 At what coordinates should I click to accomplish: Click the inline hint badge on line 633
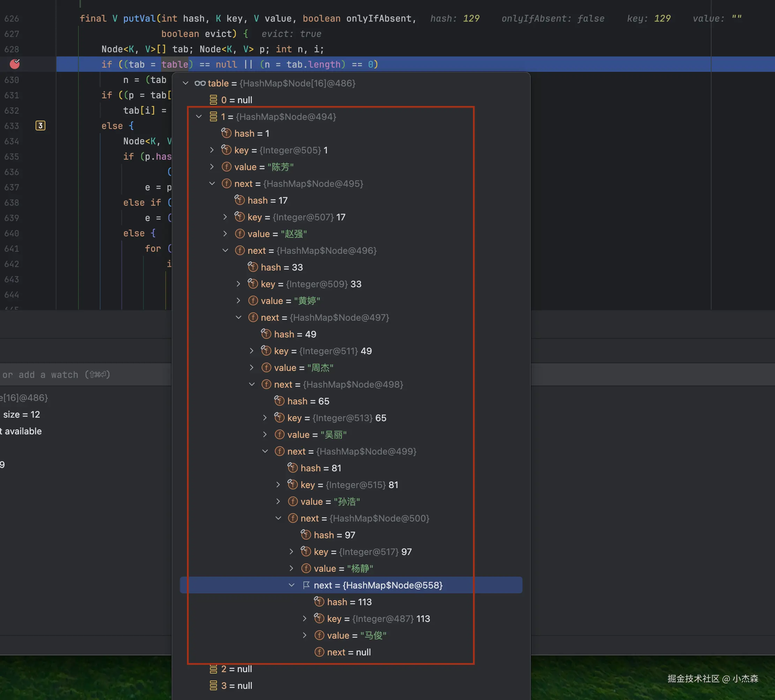point(40,125)
